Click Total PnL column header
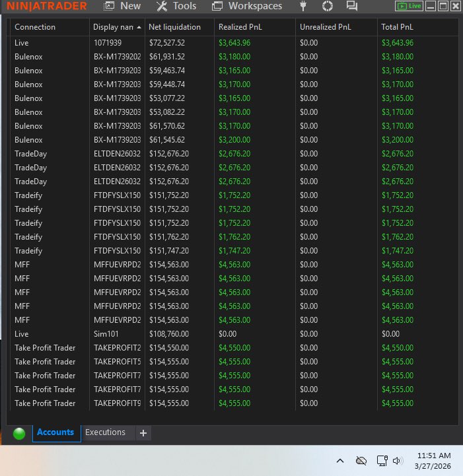The height and width of the screenshot is (476, 463). [x=417, y=27]
